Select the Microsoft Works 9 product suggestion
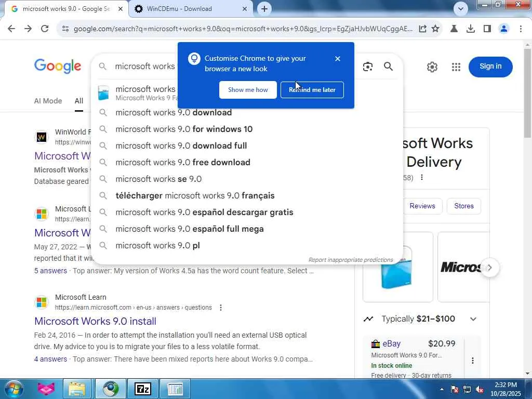This screenshot has width=532, height=399. 136,93
